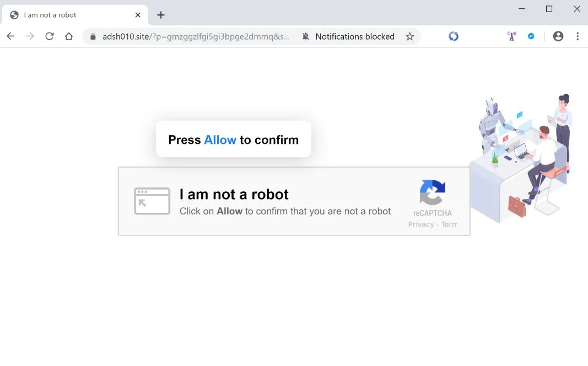Click the 'I am not a robot' heading
Image resolution: width=588 pixels, height=366 pixels.
[234, 194]
